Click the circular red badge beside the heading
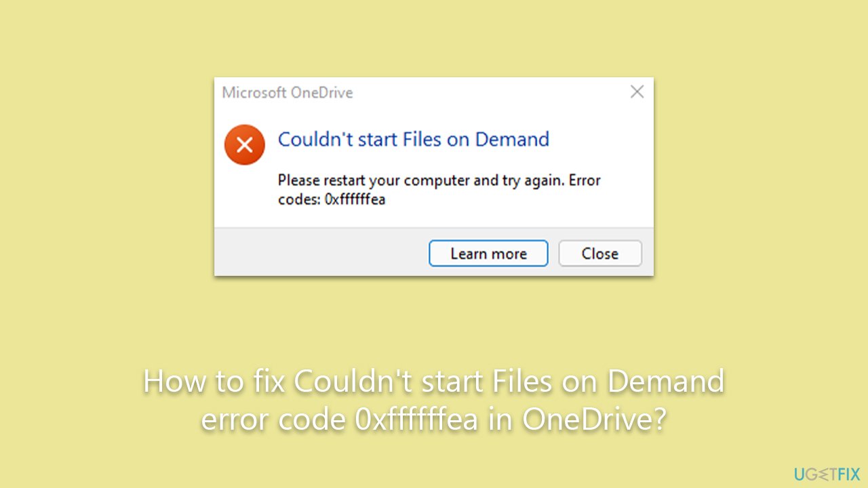Viewport: 868px width, 488px height. coord(244,144)
